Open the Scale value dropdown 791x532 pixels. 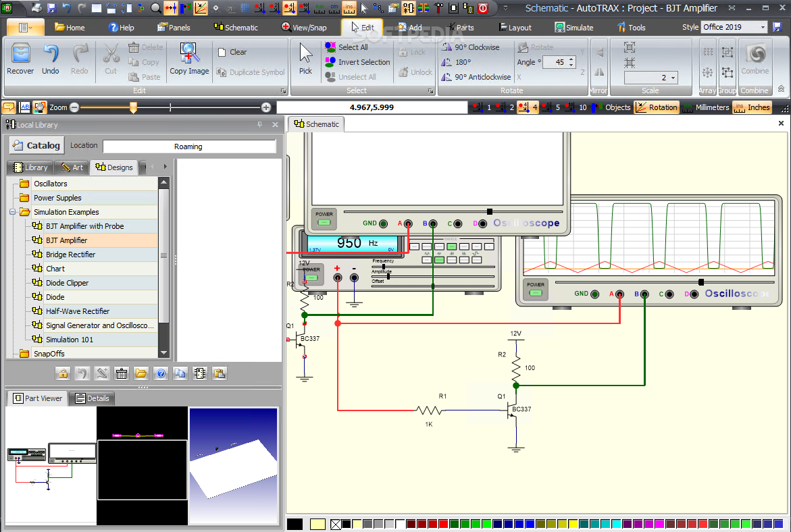673,77
